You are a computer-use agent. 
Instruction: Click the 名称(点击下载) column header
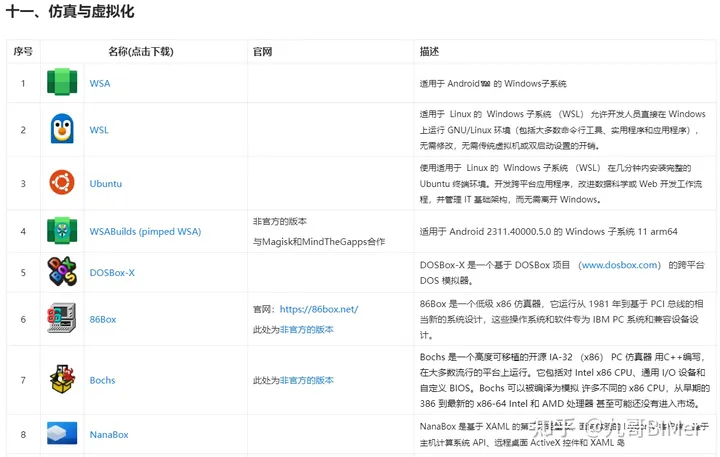click(141, 51)
